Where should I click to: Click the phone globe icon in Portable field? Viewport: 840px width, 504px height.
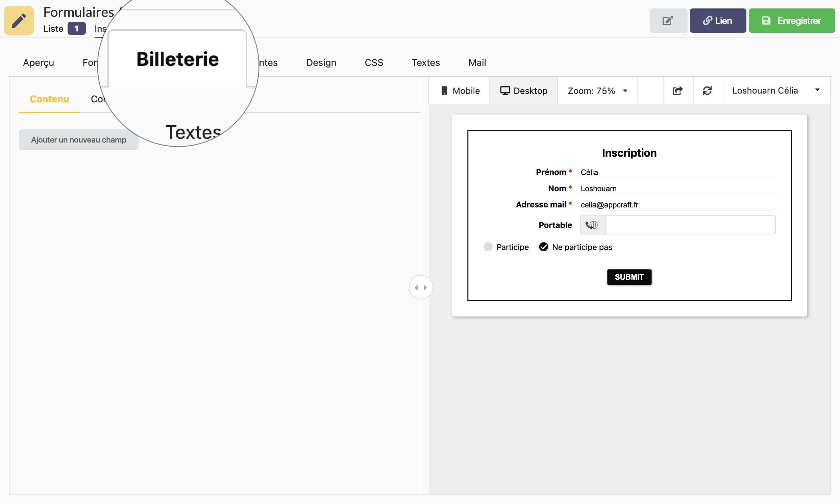coord(592,225)
